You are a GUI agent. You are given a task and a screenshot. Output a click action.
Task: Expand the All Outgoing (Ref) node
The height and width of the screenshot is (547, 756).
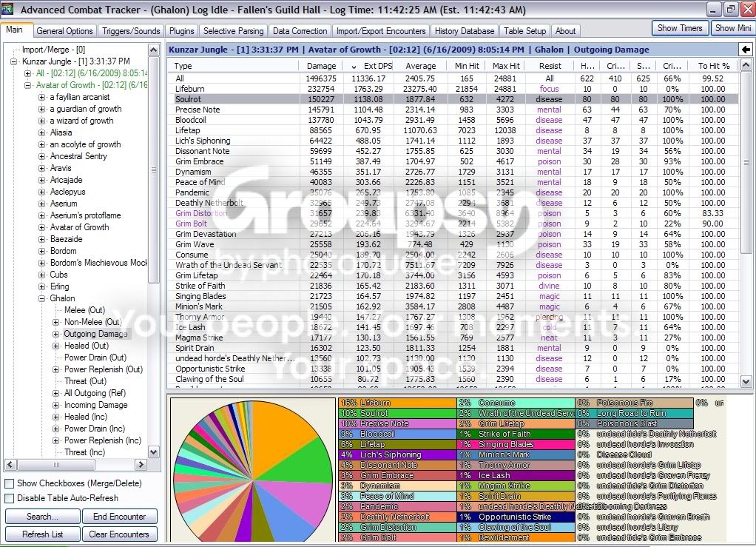coord(56,393)
